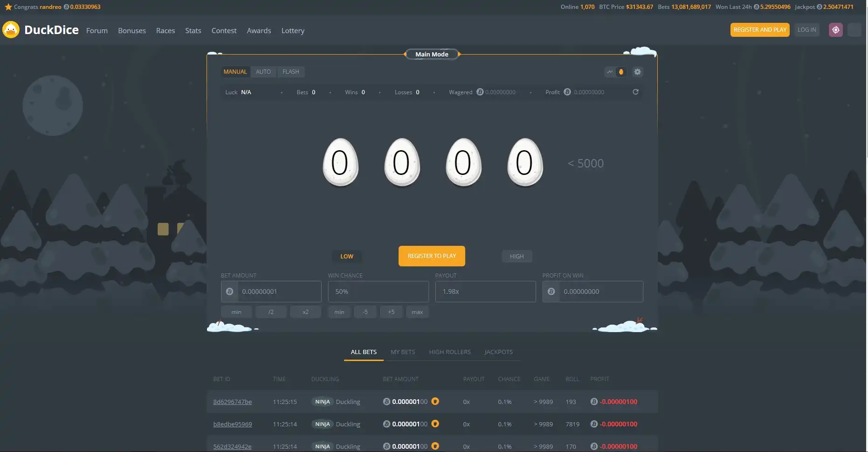Screen dimensions: 868x452
Task: Click the '< 5000' roll target text
Action: (x=586, y=163)
